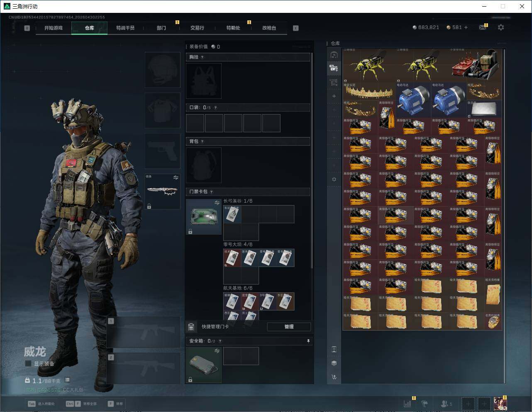
Task: Click the 管理 button
Action: [289, 327]
